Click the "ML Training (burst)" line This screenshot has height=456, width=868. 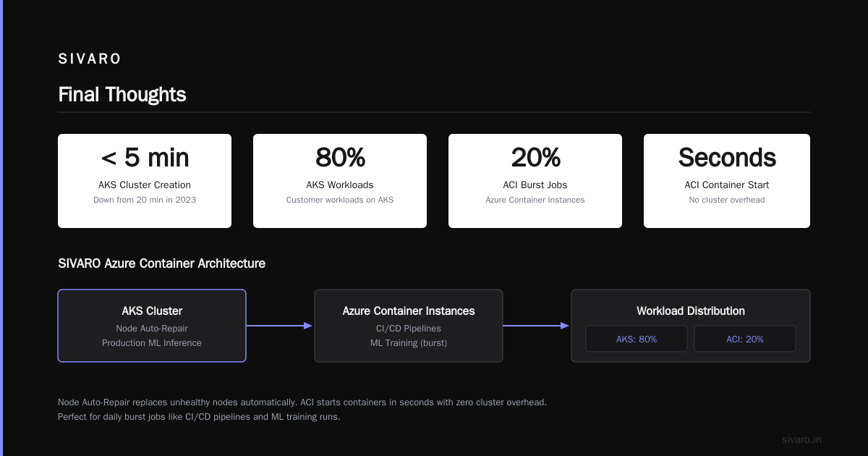coord(409,343)
